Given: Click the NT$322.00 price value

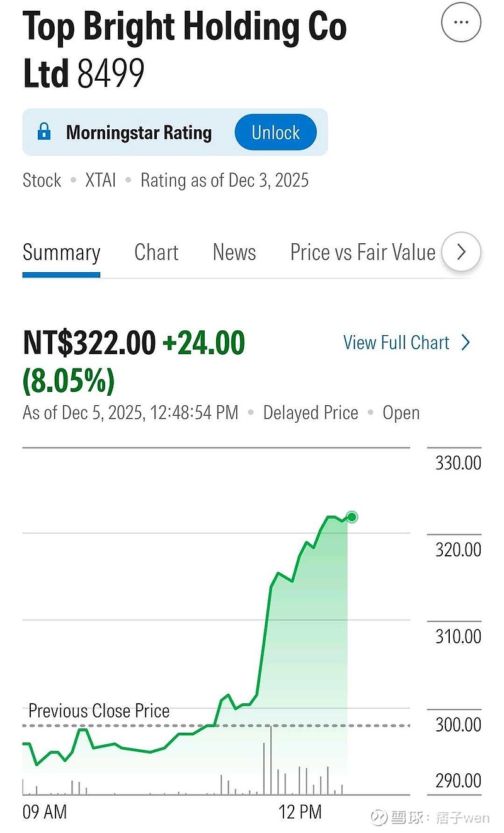Looking at the screenshot, I should (x=89, y=343).
